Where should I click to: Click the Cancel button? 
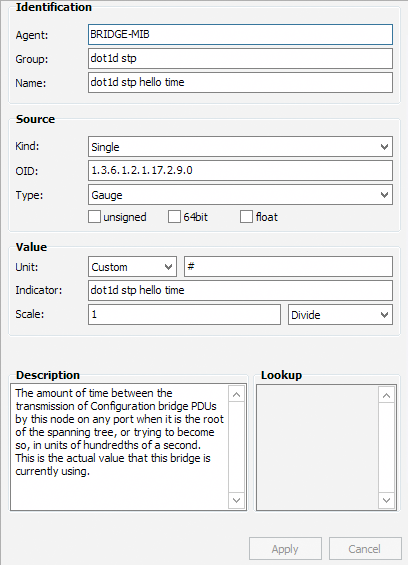(365, 549)
